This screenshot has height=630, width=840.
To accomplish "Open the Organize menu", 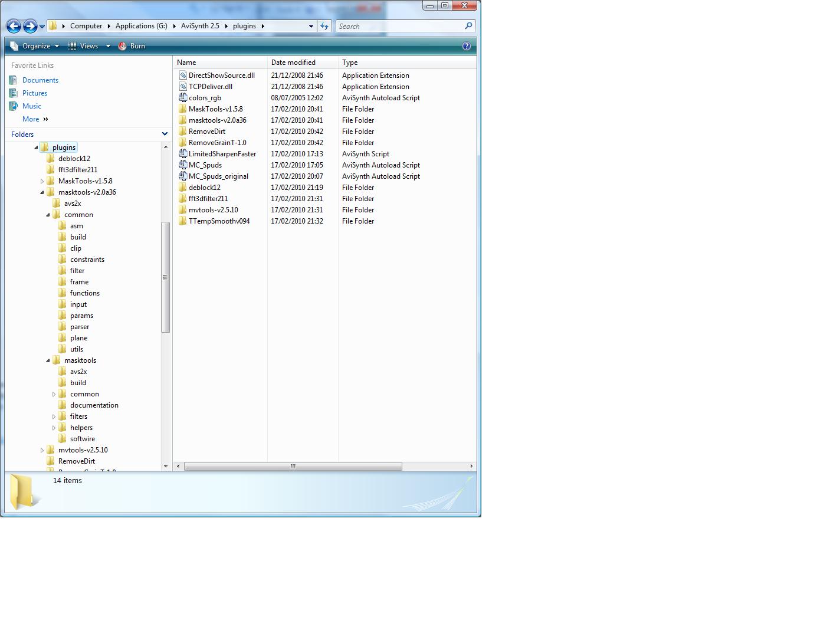I will click(x=35, y=46).
